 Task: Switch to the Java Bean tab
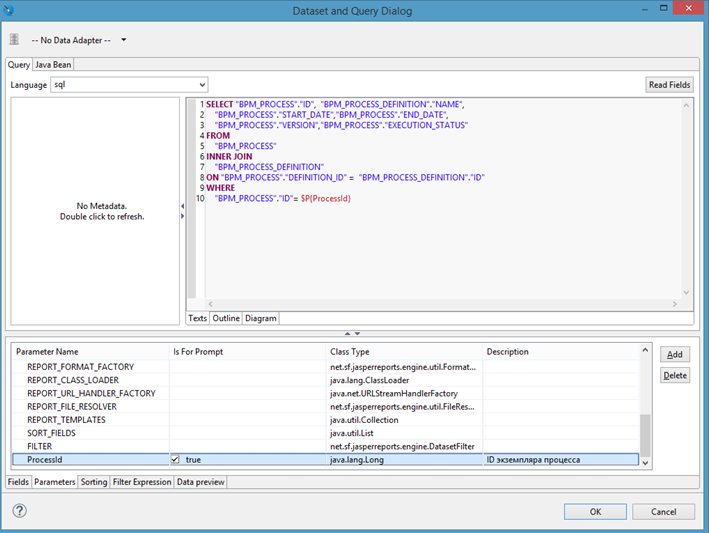click(53, 64)
